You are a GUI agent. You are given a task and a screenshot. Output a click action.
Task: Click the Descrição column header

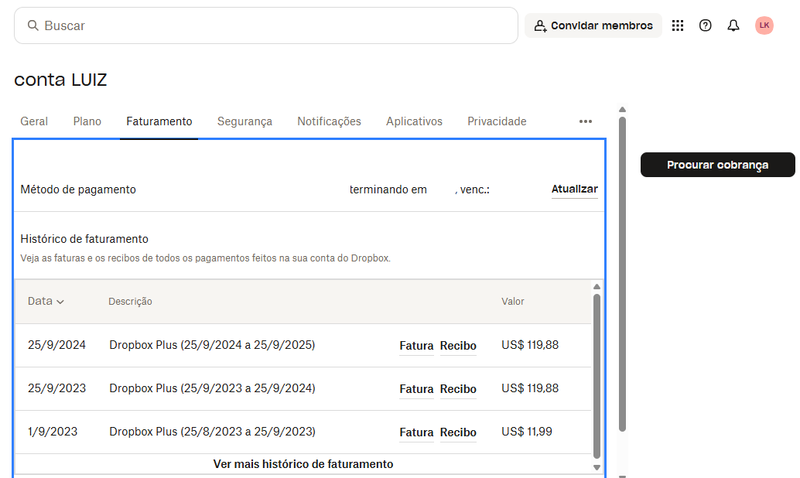[x=130, y=302]
